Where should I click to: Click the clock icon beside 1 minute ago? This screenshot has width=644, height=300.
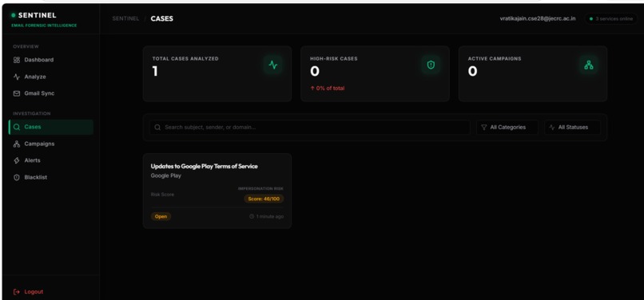252,216
